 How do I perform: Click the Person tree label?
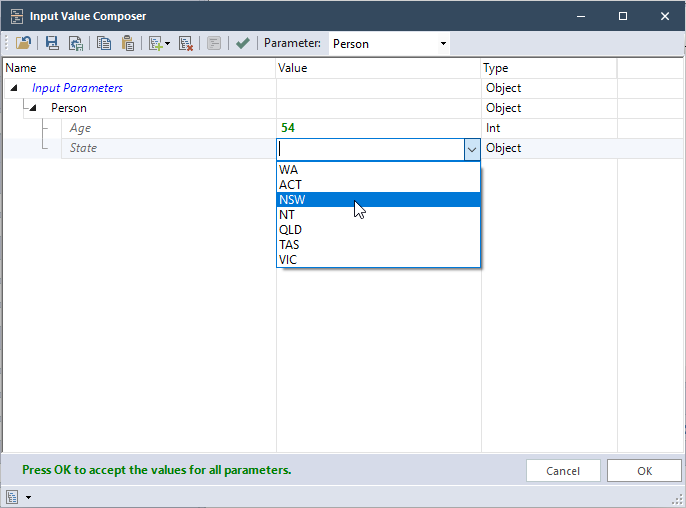pos(69,108)
